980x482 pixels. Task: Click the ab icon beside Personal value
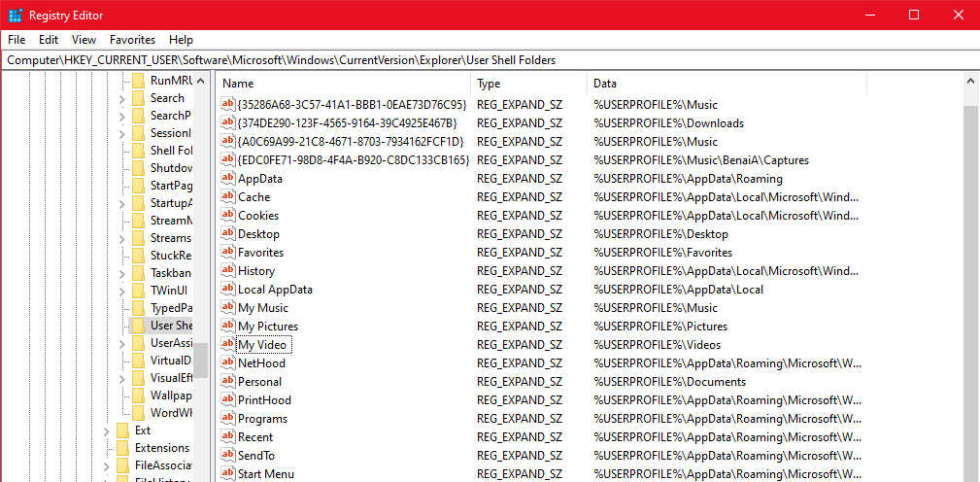click(228, 381)
